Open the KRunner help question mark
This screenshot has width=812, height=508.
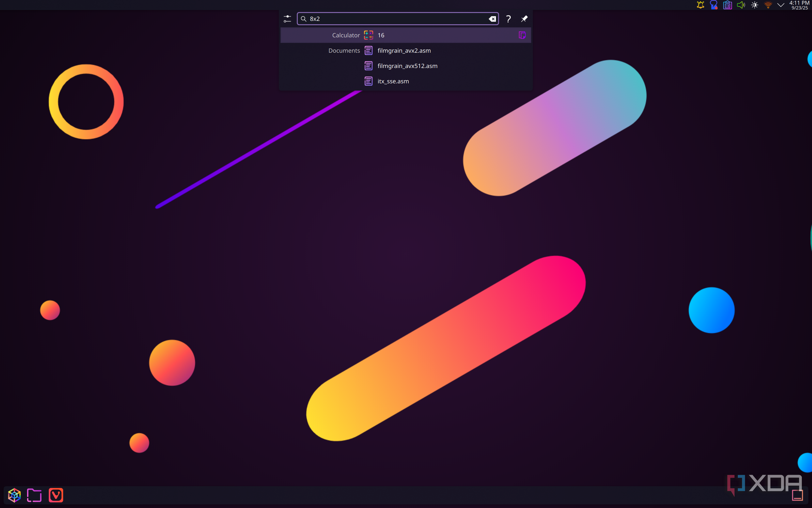click(x=508, y=19)
